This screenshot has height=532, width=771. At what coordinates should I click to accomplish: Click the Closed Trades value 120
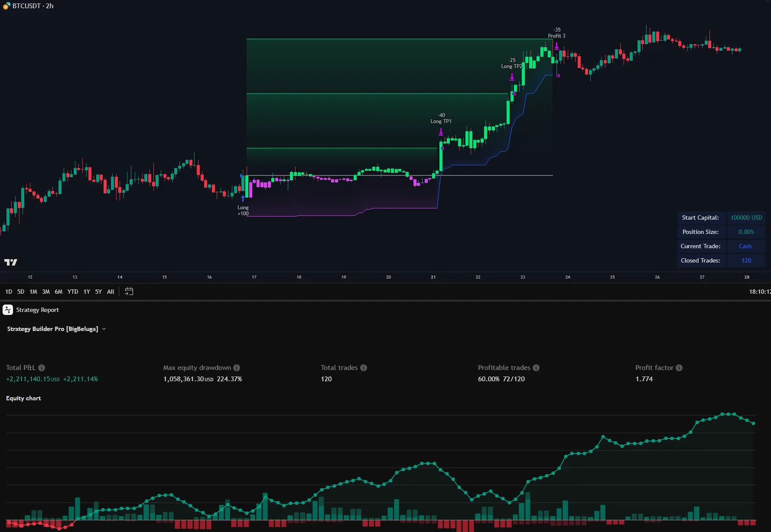coord(746,260)
